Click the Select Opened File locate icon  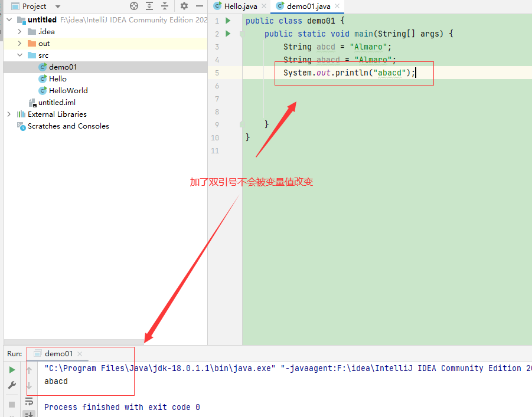coord(134,6)
